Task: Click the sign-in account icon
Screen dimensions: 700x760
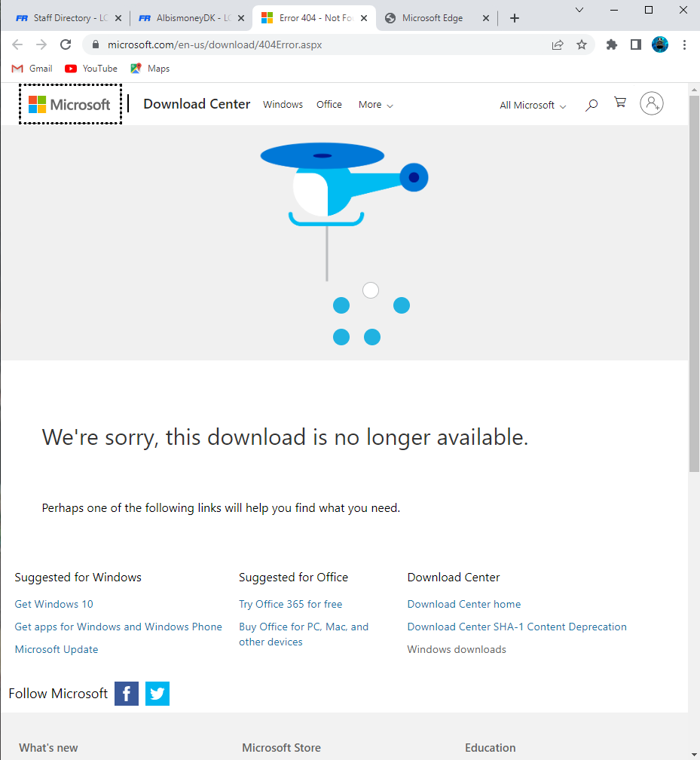Action: pos(652,103)
